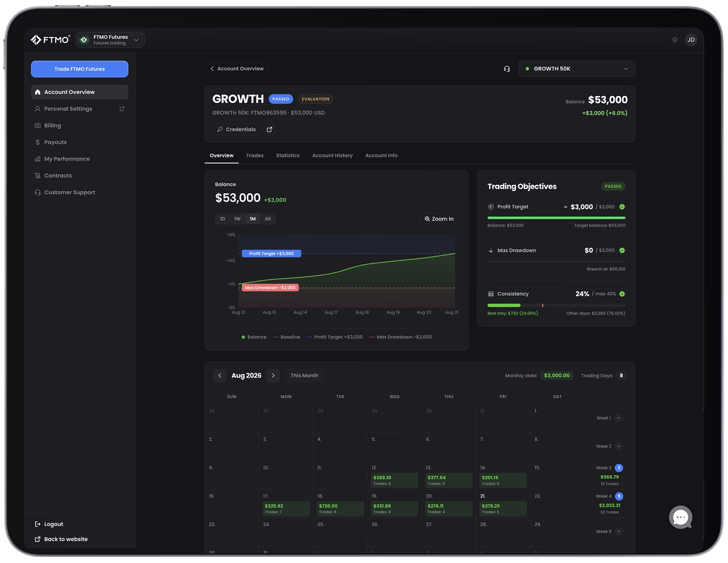This screenshot has height=563, width=728.
Task: Select the 1M chart range
Action: tap(253, 219)
